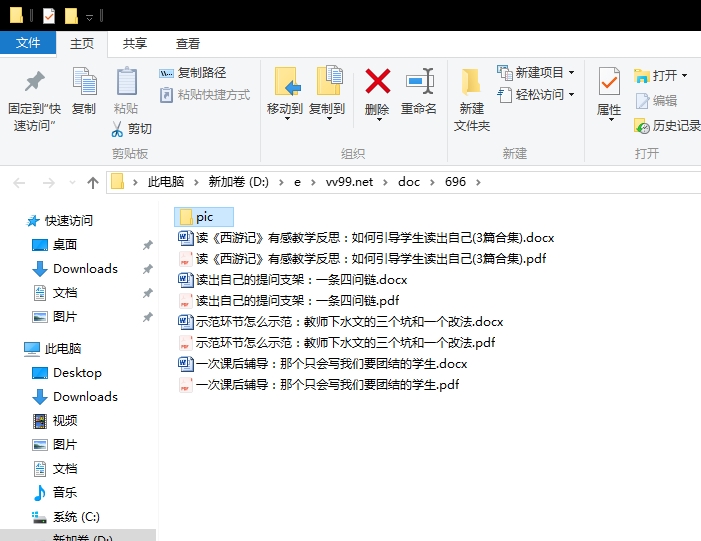
Task: Open 文档 under This PC
Action: [x=55, y=469]
